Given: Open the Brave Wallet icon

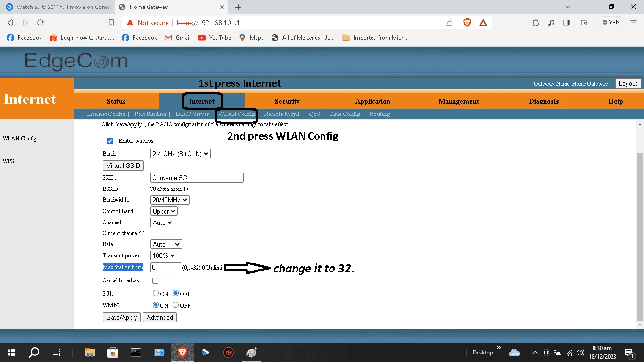Looking at the screenshot, I should point(584,23).
